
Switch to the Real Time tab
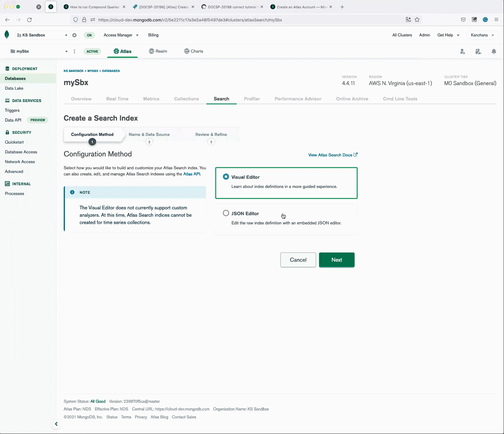coord(117,99)
